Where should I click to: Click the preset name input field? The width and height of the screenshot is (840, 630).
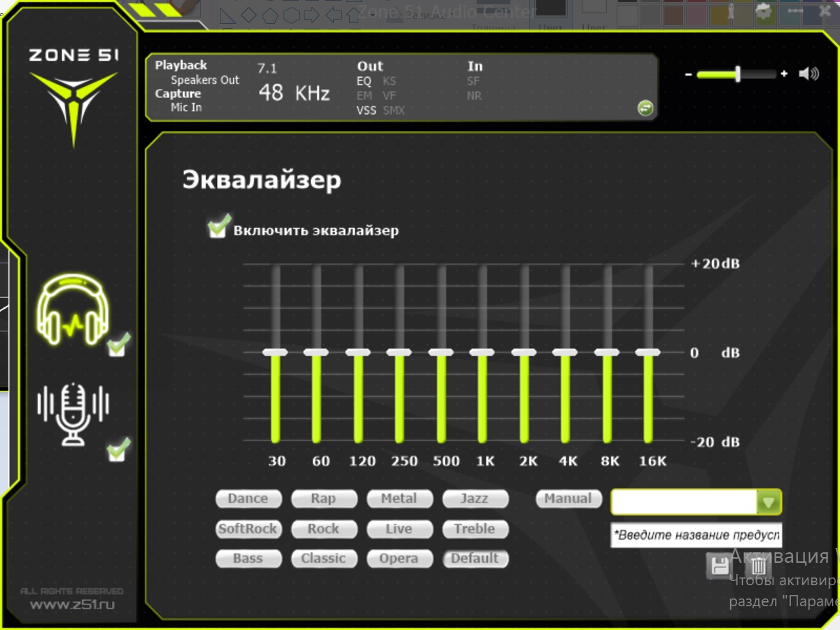[x=696, y=535]
